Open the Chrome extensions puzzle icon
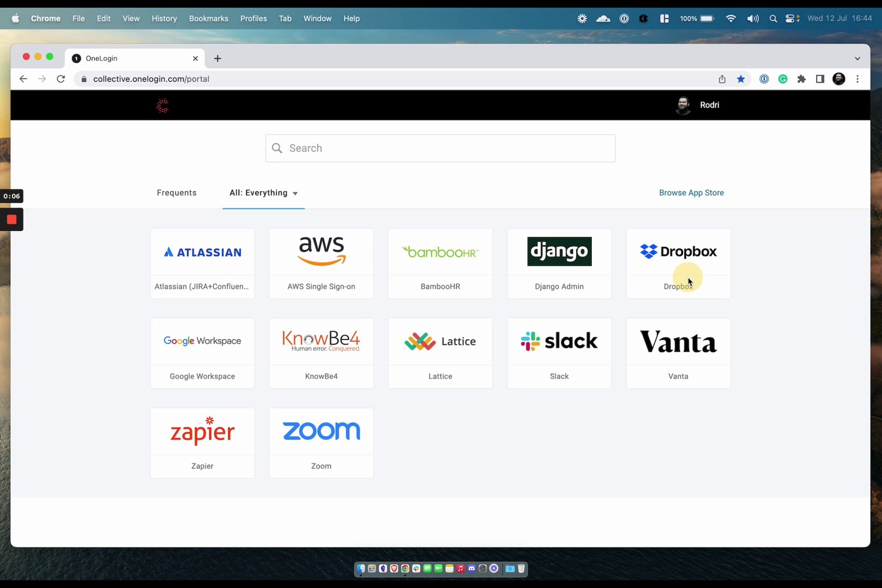 (801, 79)
